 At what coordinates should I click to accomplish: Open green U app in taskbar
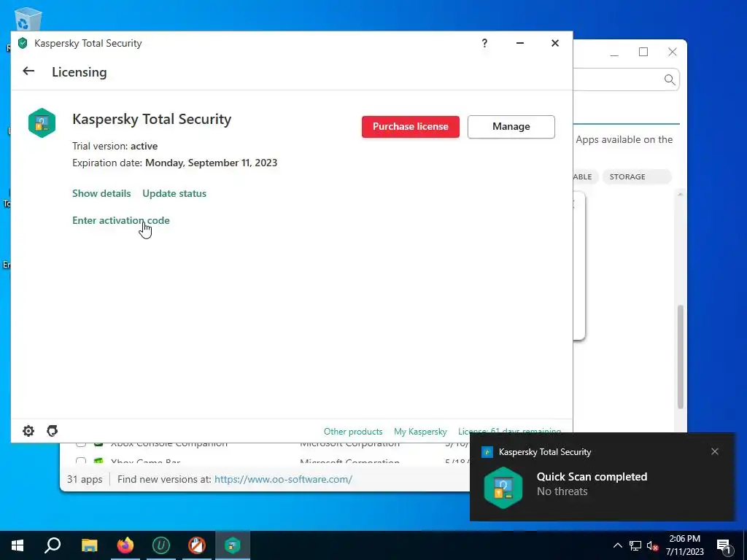(x=161, y=545)
